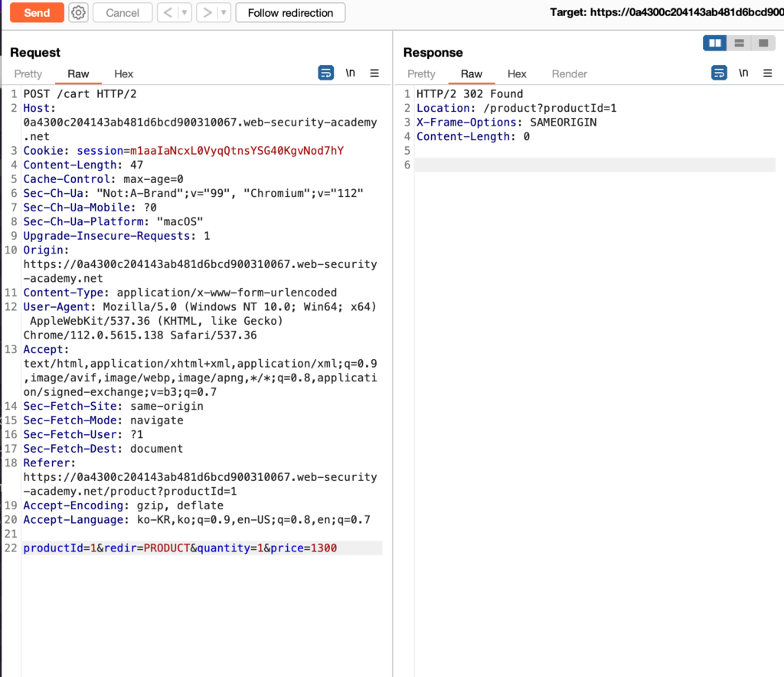Click the Cancel button
Image resolution: width=784 pixels, height=677 pixels.
122,12
